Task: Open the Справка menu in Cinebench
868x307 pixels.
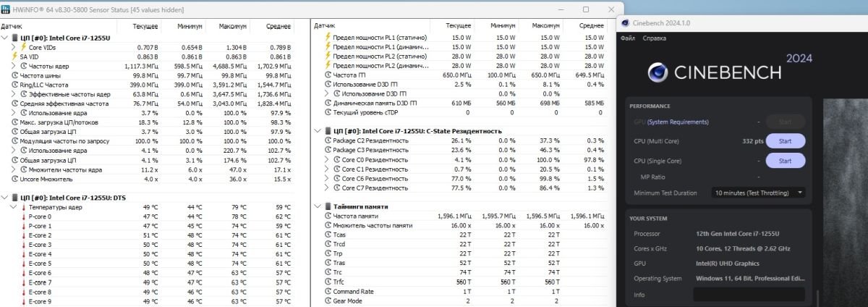Action: click(x=654, y=38)
